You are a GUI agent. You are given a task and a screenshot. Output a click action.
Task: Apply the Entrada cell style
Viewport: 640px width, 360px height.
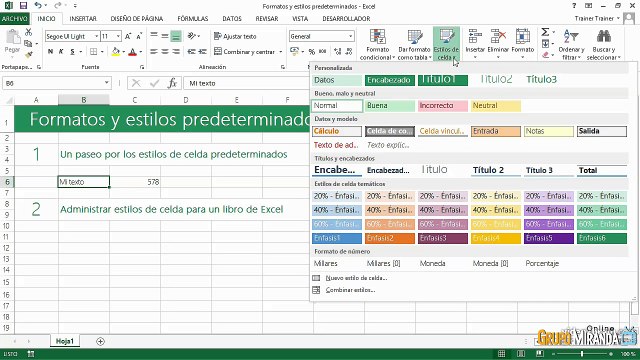tap(496, 131)
